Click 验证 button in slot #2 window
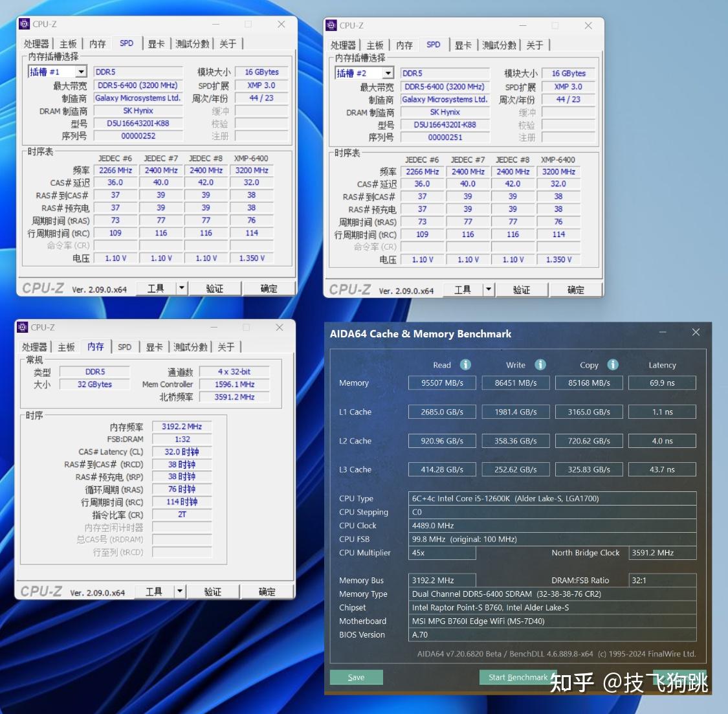Viewport: 728px width, 714px height. click(522, 290)
